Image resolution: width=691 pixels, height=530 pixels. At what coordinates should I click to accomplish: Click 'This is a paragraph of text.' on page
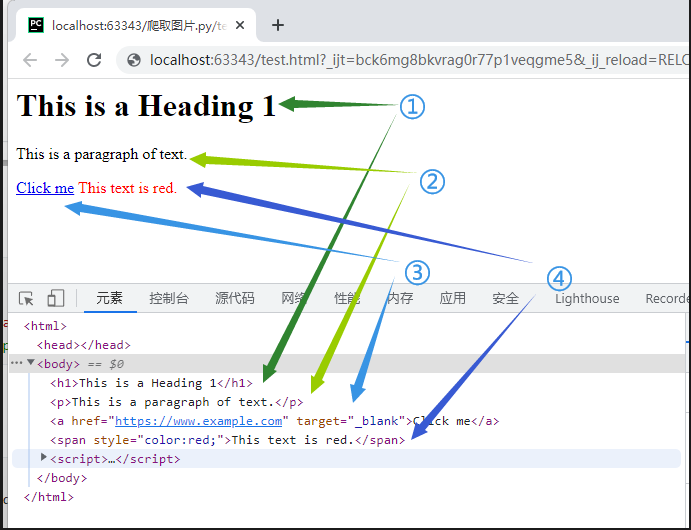[101, 154]
